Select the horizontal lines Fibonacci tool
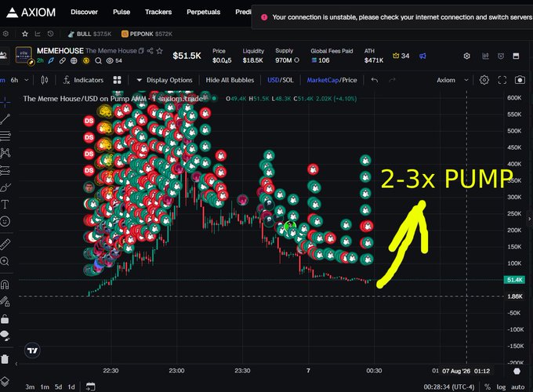This screenshot has width=533, height=392. (x=5, y=136)
